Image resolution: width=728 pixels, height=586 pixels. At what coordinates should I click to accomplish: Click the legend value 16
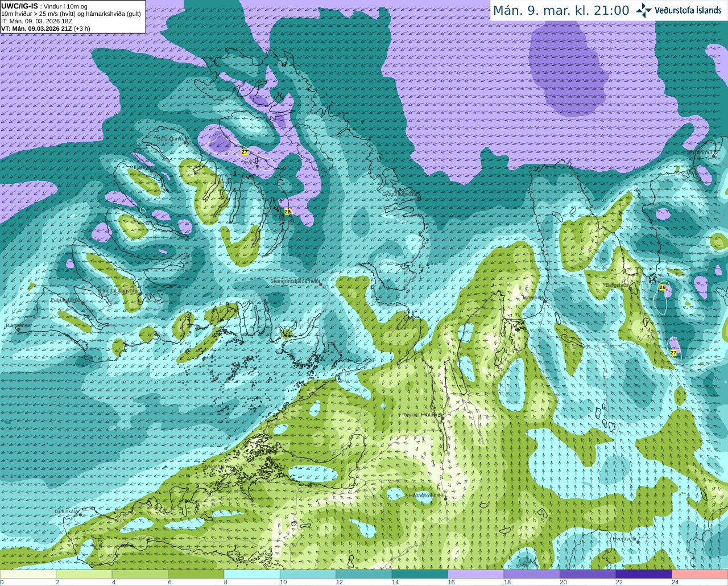pos(451,582)
